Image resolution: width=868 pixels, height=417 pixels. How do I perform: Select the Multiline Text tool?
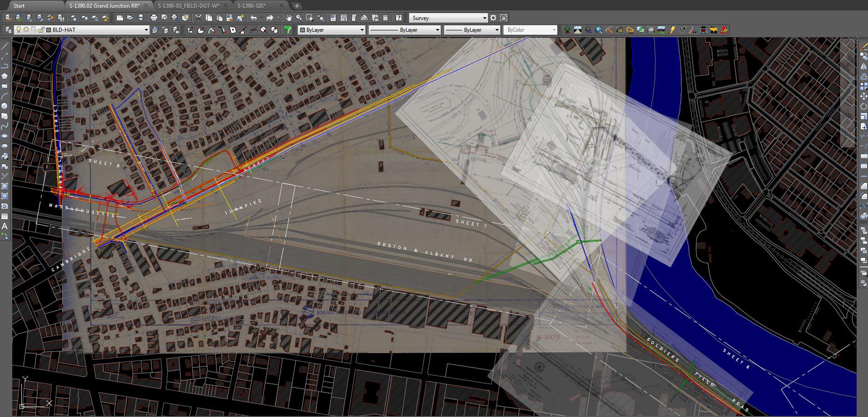tap(5, 226)
